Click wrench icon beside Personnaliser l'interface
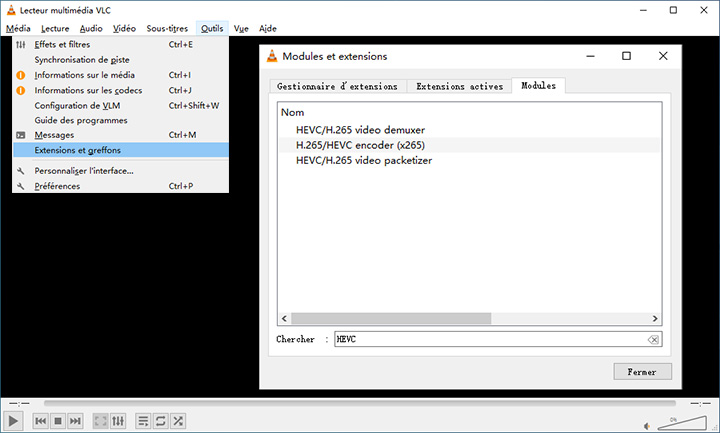720x433 pixels. click(x=21, y=171)
